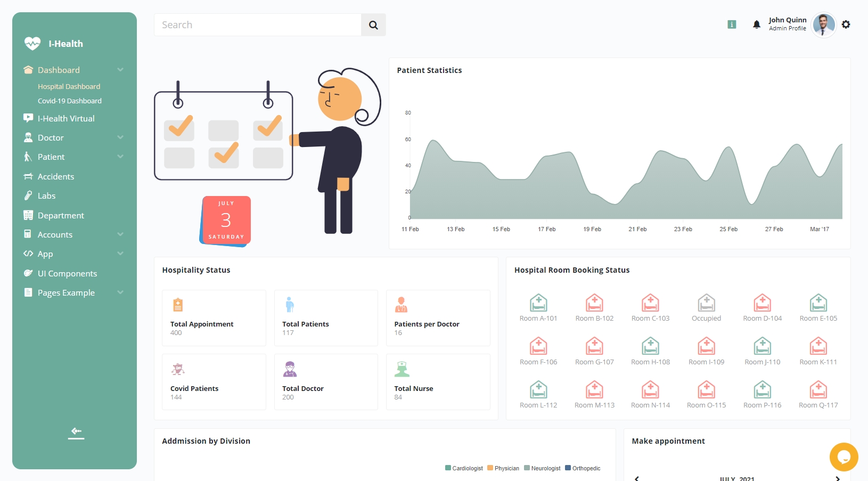Go to next month in appointment calendar
Screen dimensions: 868x481
pos(838,479)
